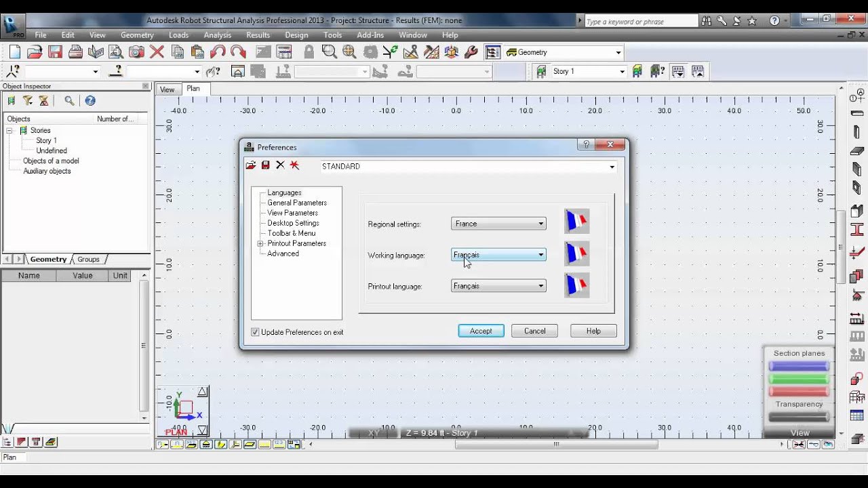Image resolution: width=868 pixels, height=488 pixels.
Task: Switch to the Plan tab
Action: 193,88
